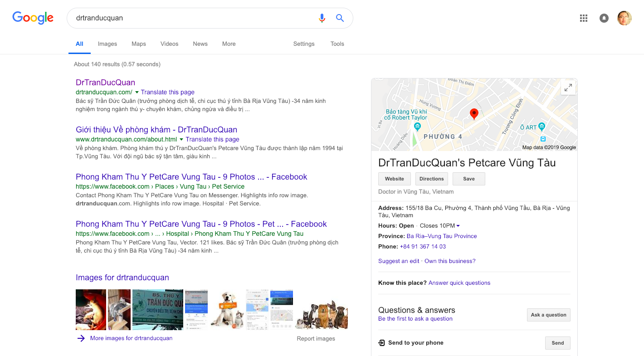
Task: Open the notifications bell
Action: click(604, 18)
